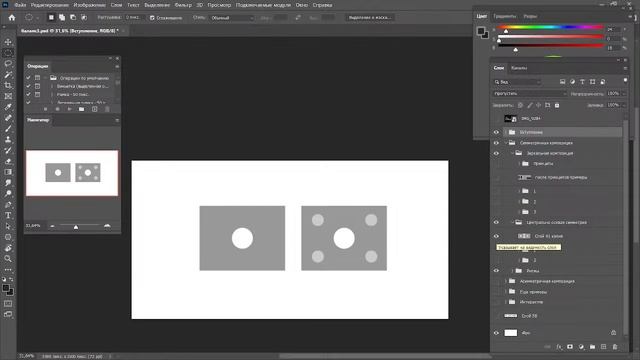Viewport: 640px width, 360px height.
Task: Choose Add to selection mode icon
Action: pos(62,18)
